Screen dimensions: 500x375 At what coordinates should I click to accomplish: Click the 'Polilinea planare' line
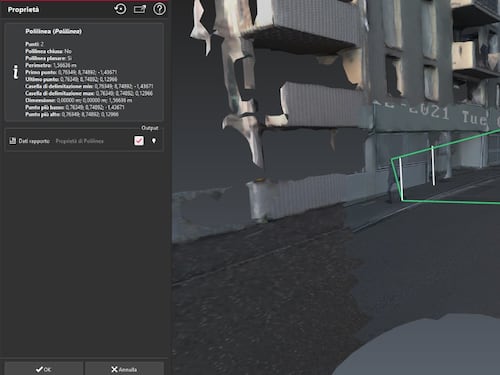click(x=48, y=58)
